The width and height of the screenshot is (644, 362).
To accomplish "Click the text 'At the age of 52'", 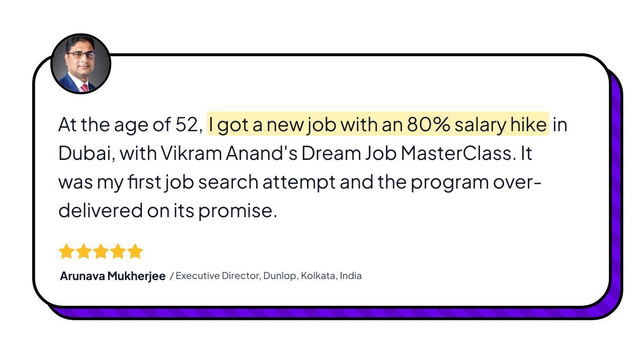I will pos(130,125).
